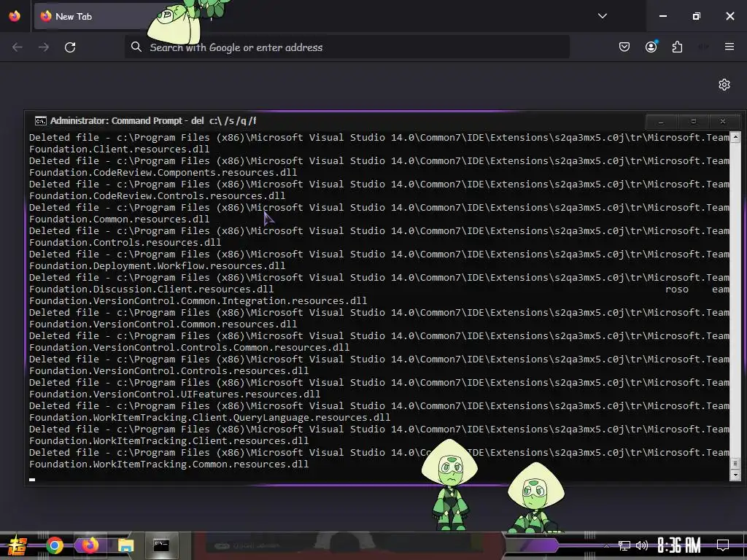Click VersionControl.UIFeatures.resources.dll text
Screen dimensions: 747x560
(206, 394)
